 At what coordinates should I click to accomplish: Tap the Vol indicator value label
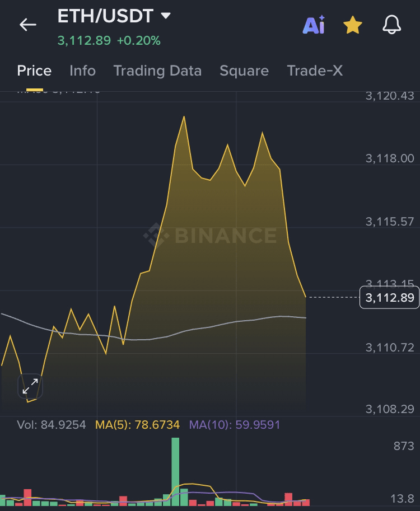pos(52,425)
